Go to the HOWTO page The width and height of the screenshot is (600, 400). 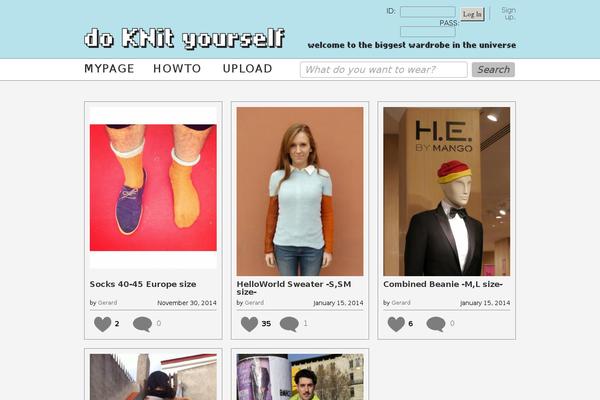pyautogui.click(x=177, y=69)
